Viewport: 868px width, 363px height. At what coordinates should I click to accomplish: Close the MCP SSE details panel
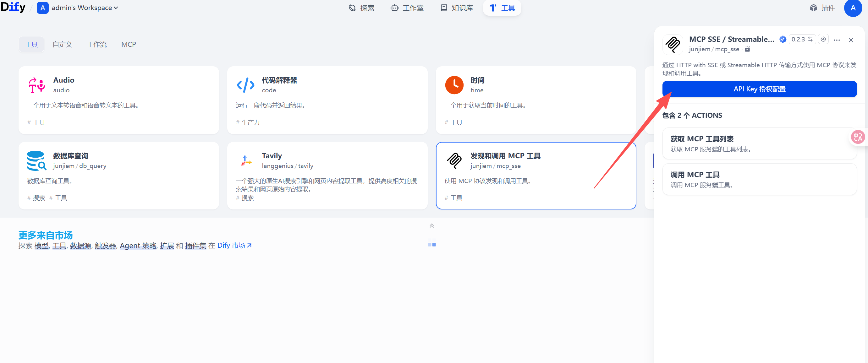[850, 40]
